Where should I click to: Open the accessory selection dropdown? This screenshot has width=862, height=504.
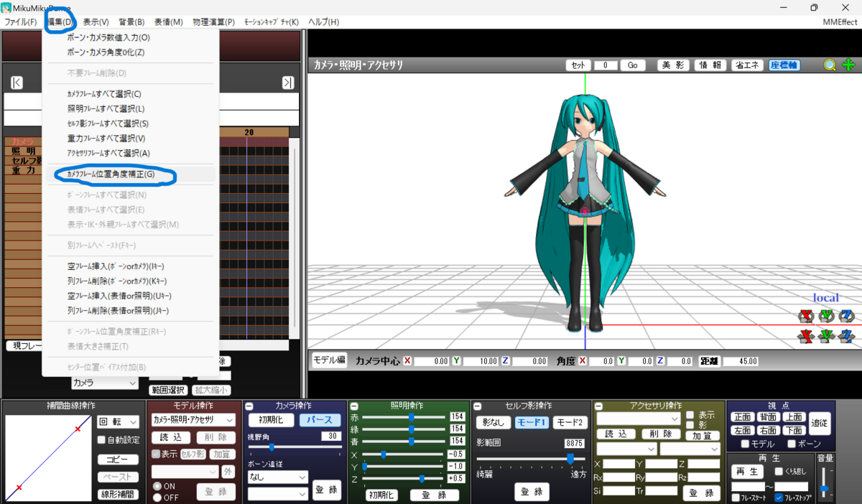click(638, 418)
